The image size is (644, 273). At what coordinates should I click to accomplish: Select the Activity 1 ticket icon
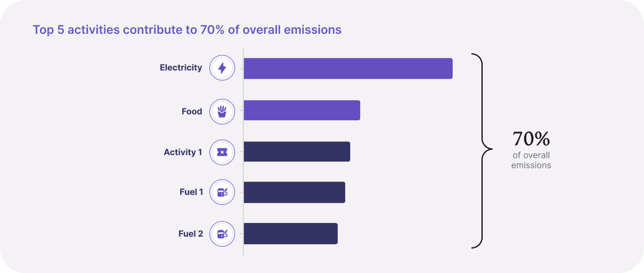pos(222,152)
